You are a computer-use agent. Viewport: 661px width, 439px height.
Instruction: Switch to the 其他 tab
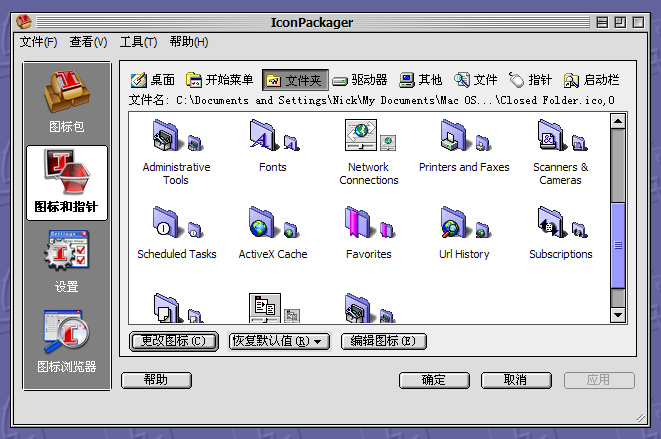421,80
